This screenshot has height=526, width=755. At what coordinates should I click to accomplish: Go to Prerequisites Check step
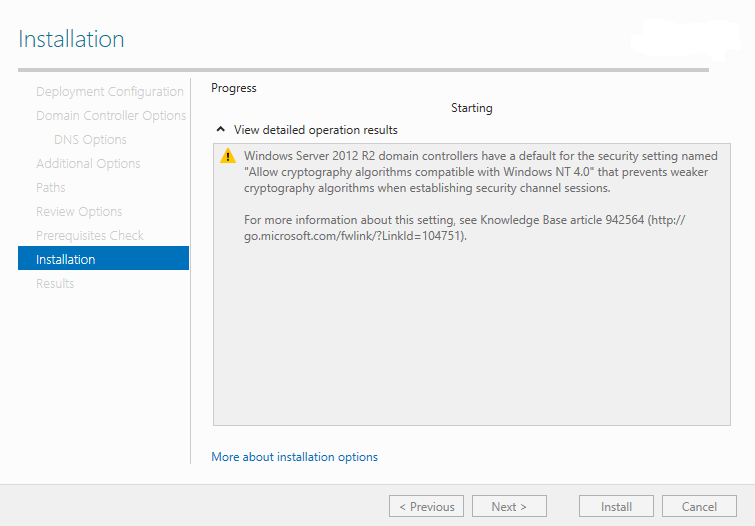(90, 236)
